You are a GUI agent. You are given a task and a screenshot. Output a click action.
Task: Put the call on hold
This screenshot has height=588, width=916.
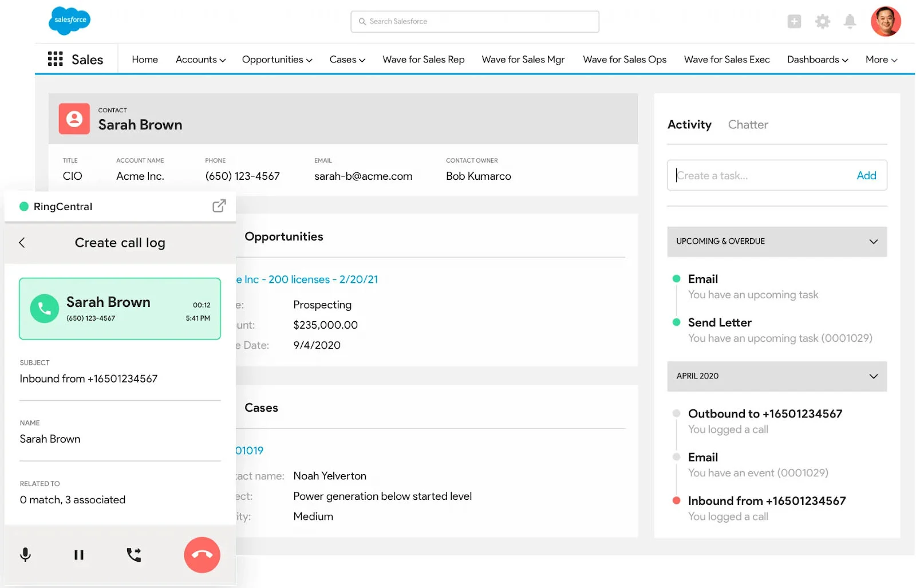pyautogui.click(x=79, y=555)
